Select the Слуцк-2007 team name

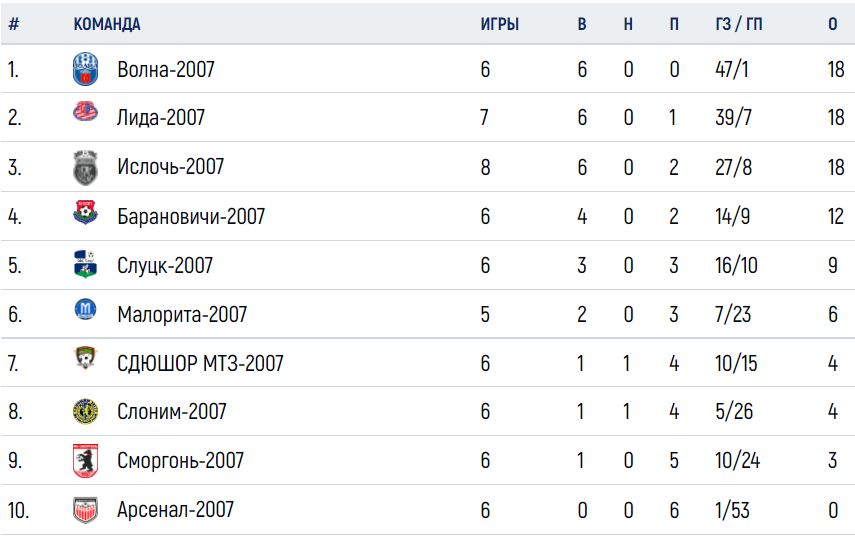(165, 266)
